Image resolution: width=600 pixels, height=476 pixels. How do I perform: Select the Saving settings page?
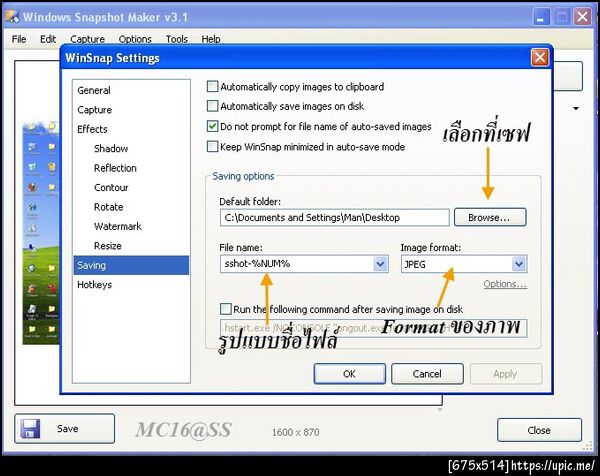pyautogui.click(x=131, y=265)
